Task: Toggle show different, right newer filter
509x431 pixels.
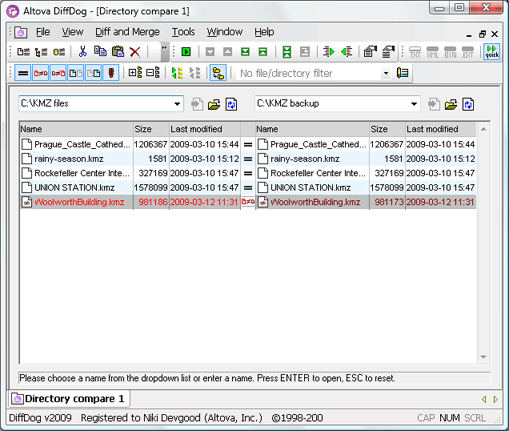Action: 58,73
